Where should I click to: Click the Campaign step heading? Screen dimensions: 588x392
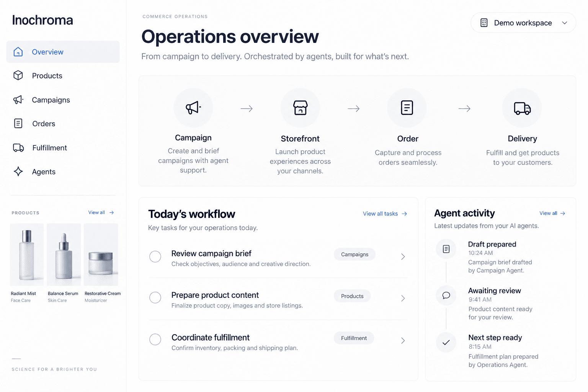[x=193, y=138]
